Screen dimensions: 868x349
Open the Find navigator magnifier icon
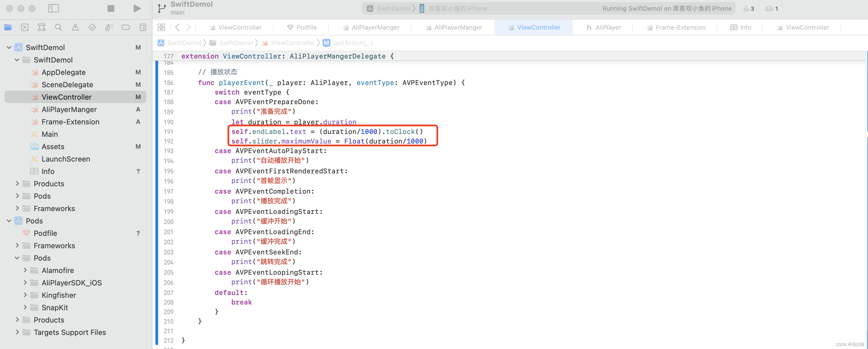[x=58, y=27]
